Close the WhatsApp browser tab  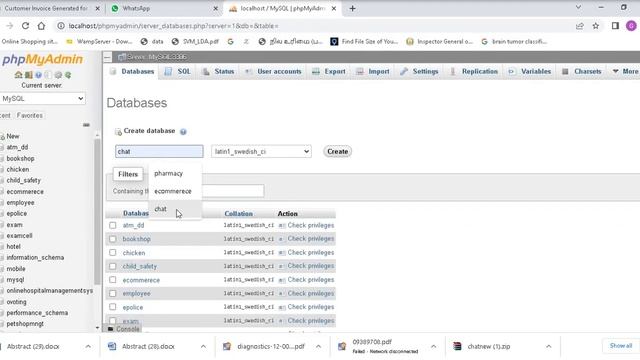(x=216, y=8)
